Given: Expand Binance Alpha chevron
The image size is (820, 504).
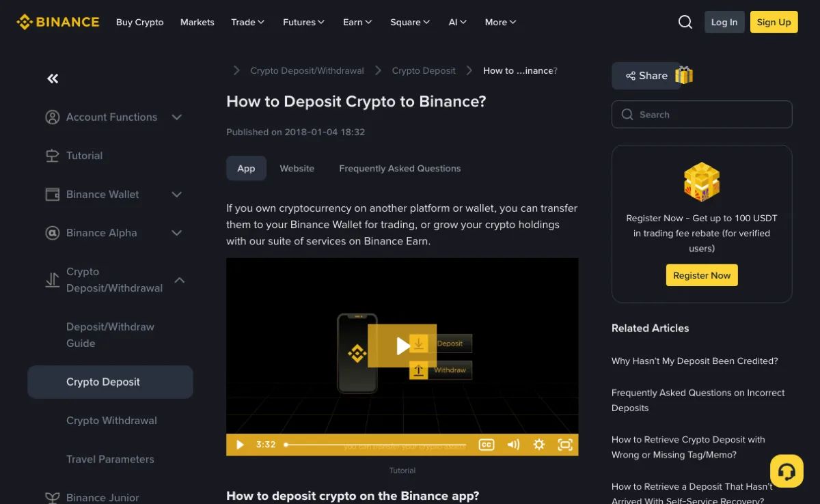Looking at the screenshot, I should point(177,233).
